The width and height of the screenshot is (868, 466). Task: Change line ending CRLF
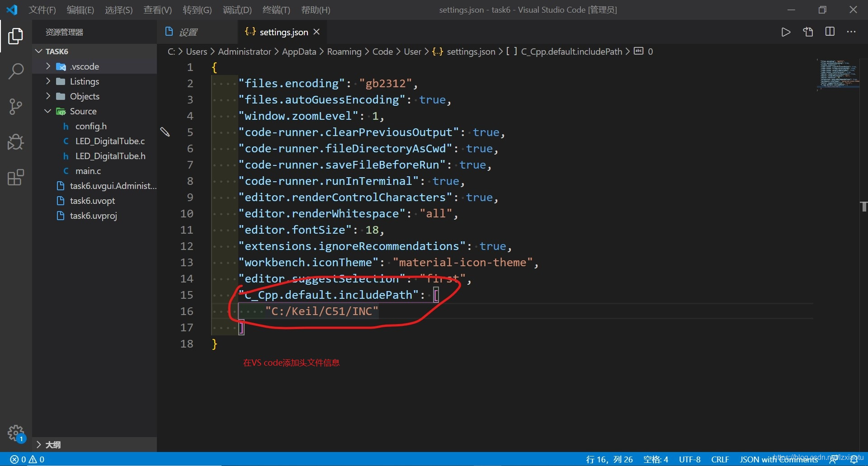(720, 459)
